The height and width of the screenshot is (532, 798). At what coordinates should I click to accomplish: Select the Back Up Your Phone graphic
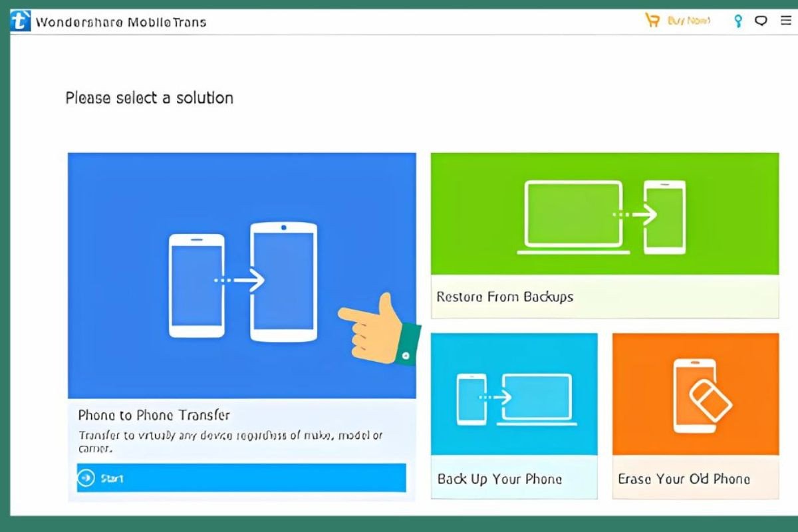point(514,399)
